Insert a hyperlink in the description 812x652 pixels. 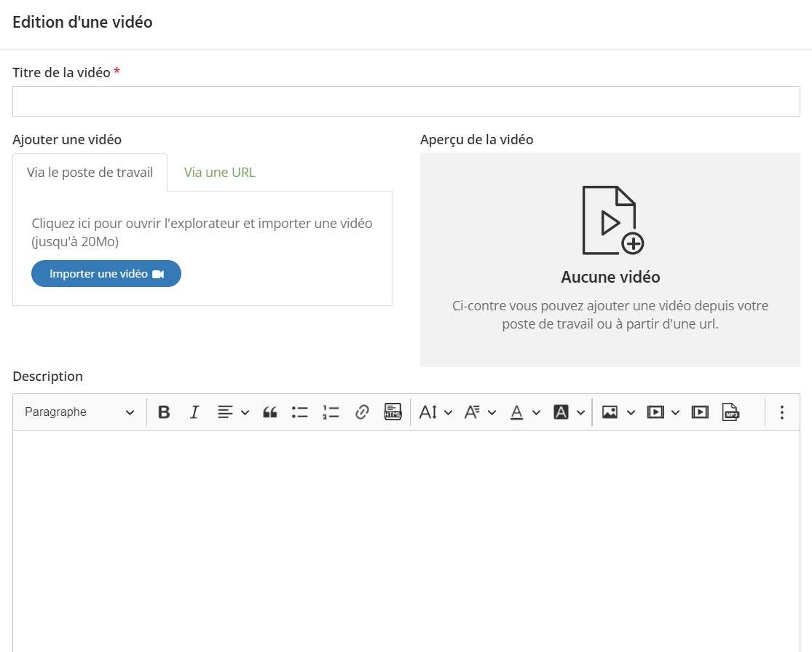point(361,412)
